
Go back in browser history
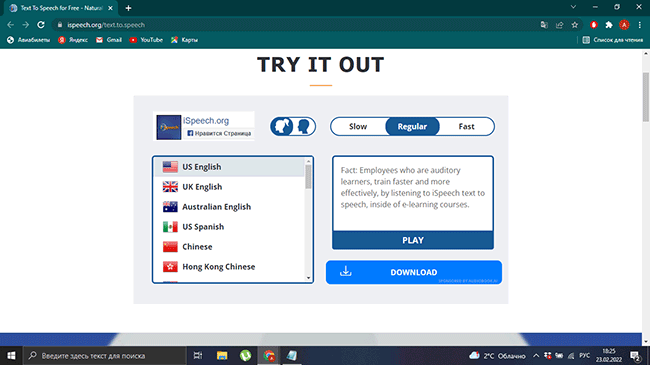point(10,25)
